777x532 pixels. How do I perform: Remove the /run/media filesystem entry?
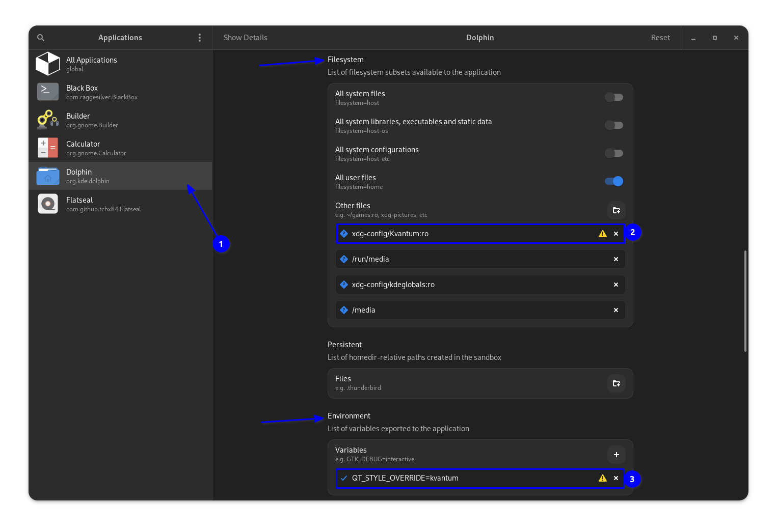point(615,259)
